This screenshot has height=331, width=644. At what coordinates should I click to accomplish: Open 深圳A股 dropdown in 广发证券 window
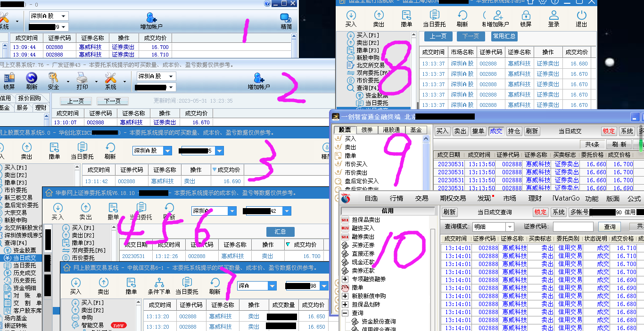pos(171,76)
